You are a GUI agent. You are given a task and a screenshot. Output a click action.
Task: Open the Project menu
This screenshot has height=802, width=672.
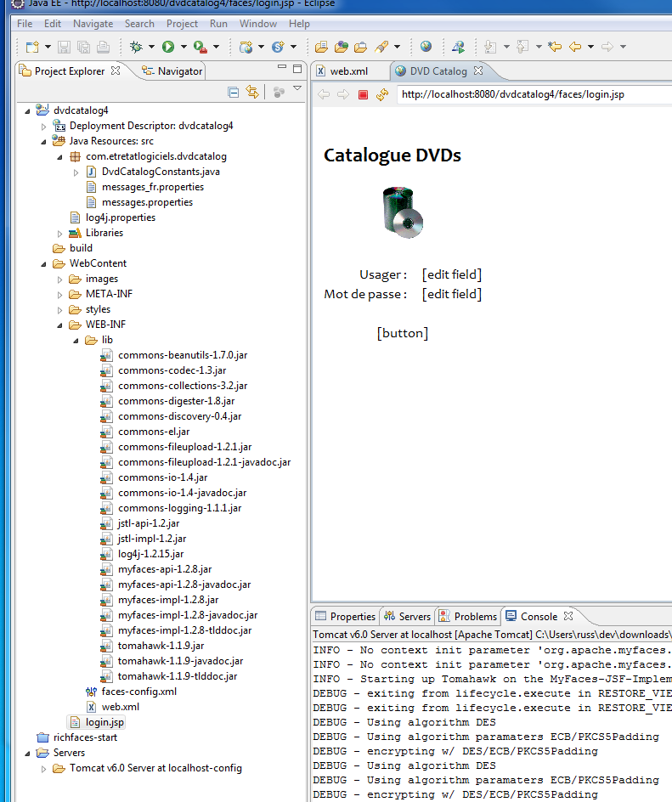coord(182,24)
